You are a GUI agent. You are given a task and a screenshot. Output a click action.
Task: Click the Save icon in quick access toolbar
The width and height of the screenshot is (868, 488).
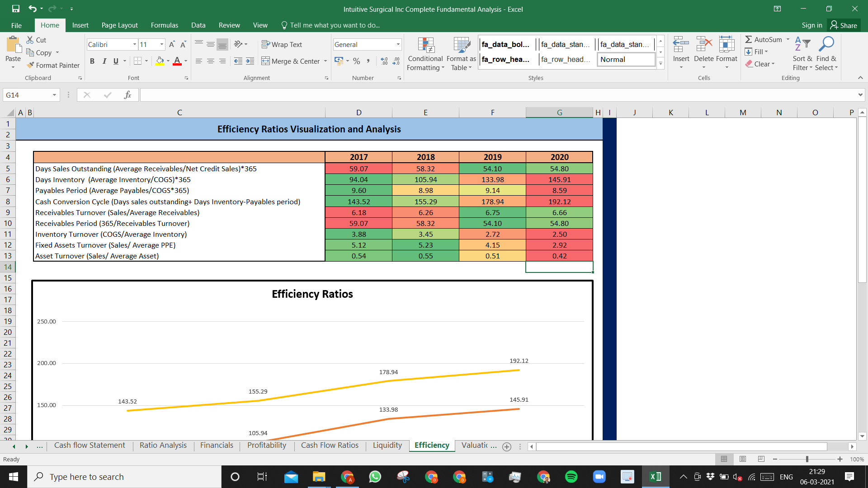click(15, 9)
